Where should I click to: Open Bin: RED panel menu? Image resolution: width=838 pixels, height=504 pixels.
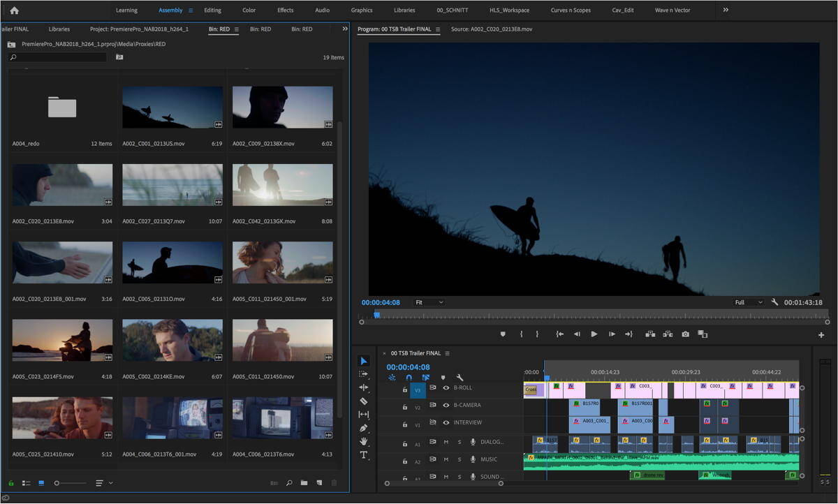point(236,29)
